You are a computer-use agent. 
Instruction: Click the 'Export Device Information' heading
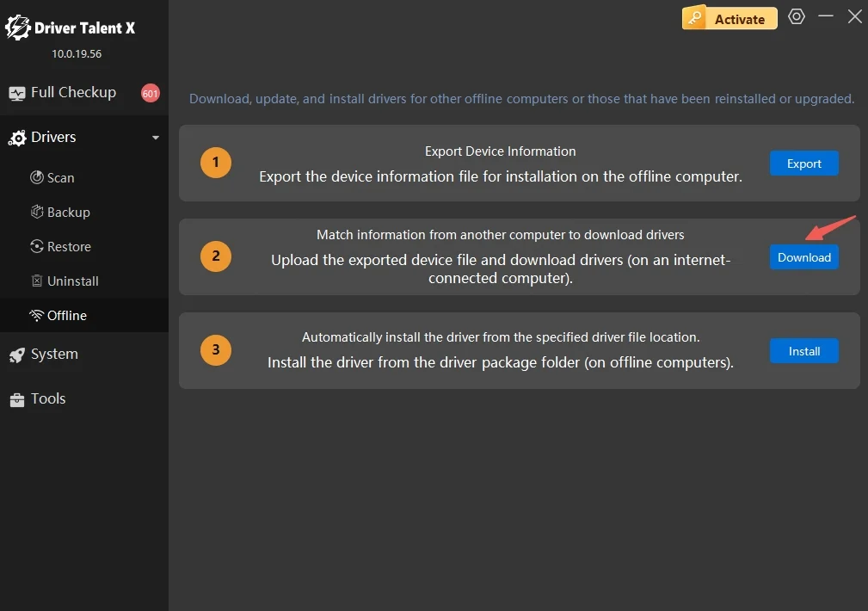point(500,151)
